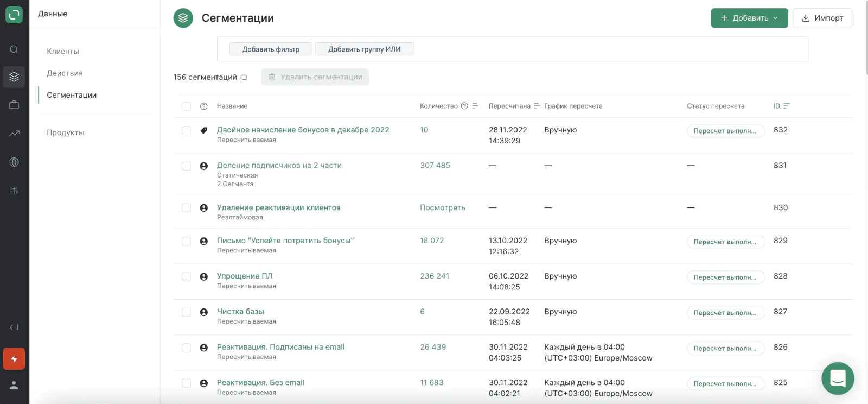Click the person icon of Удаление реактивации клиентов
This screenshot has height=404, width=868.
pyautogui.click(x=204, y=208)
